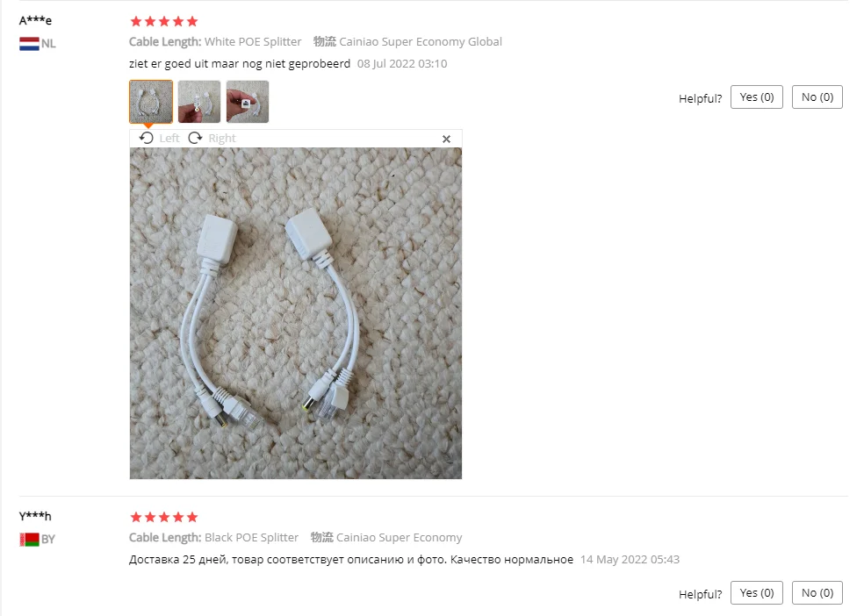
Task: Vote No on Y***h's review
Action: click(x=817, y=593)
